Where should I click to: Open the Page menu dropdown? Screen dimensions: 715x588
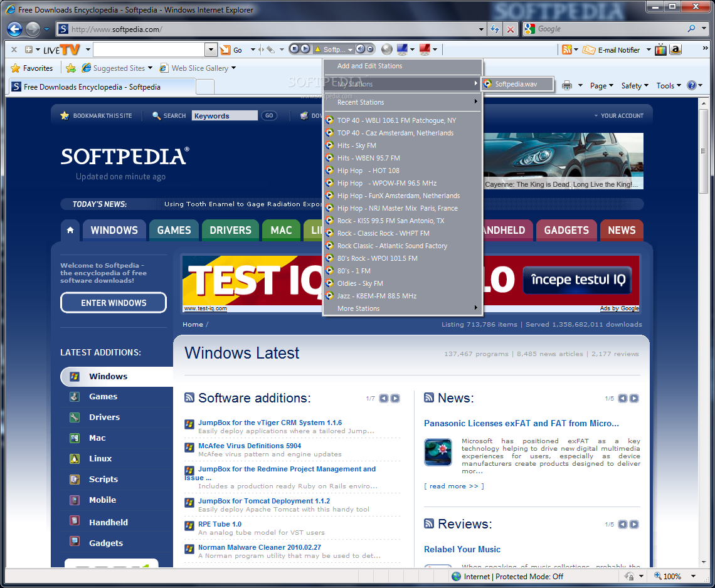(602, 86)
